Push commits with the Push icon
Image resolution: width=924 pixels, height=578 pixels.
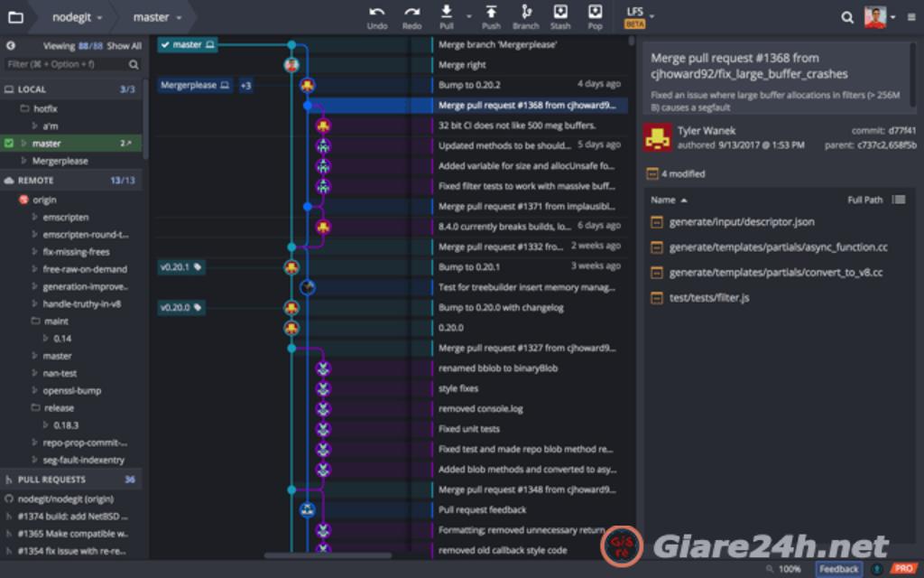pyautogui.click(x=491, y=12)
